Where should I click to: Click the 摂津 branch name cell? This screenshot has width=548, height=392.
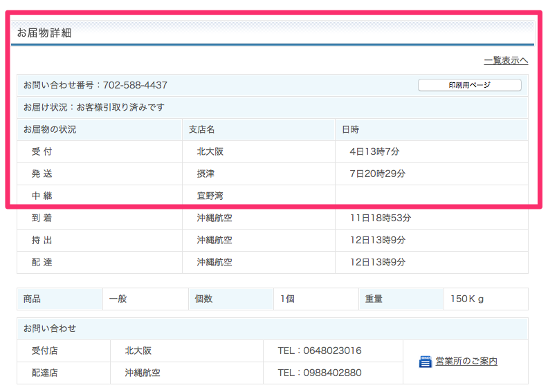click(x=205, y=174)
